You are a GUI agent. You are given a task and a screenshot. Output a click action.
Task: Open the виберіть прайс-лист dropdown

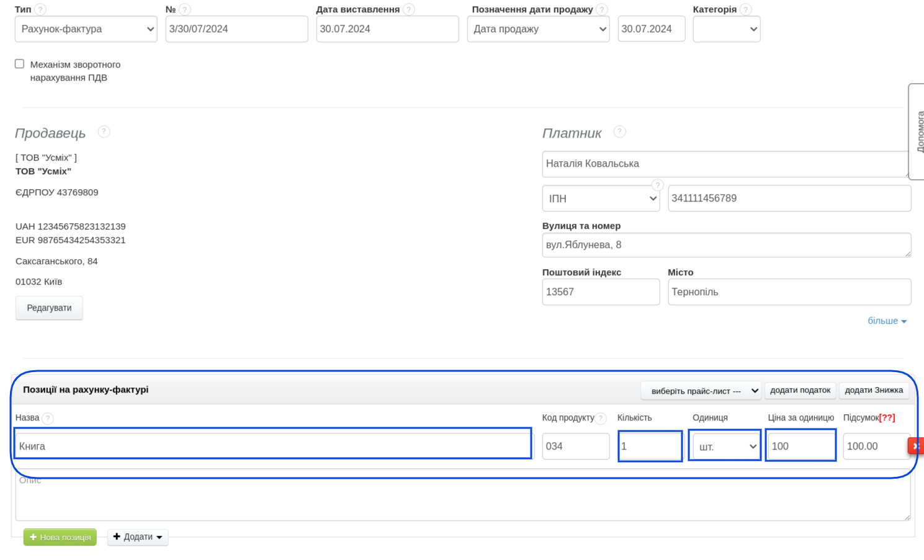click(701, 391)
